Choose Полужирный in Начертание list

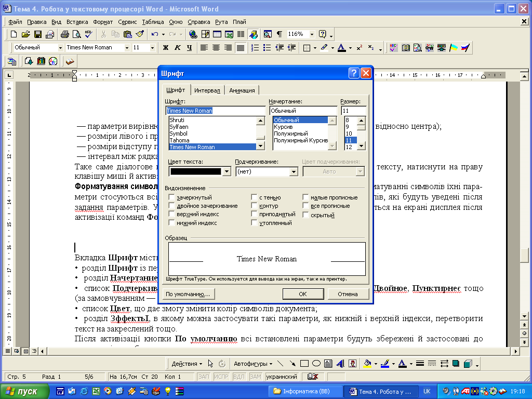(x=300, y=134)
